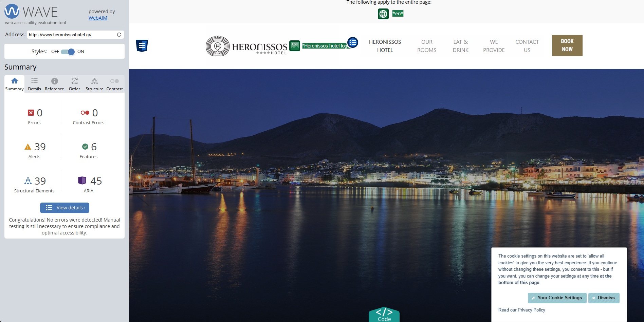644x322 pixels.
Task: Click the red Errors icon
Action: click(x=31, y=113)
